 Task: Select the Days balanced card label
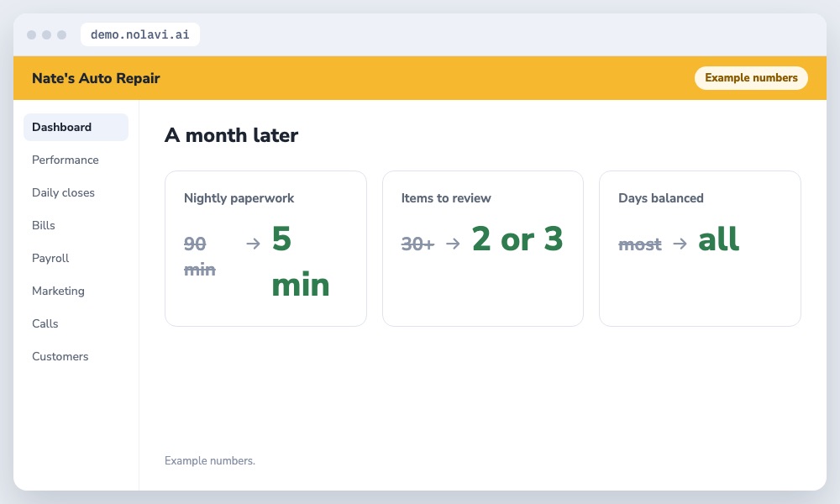click(x=660, y=198)
